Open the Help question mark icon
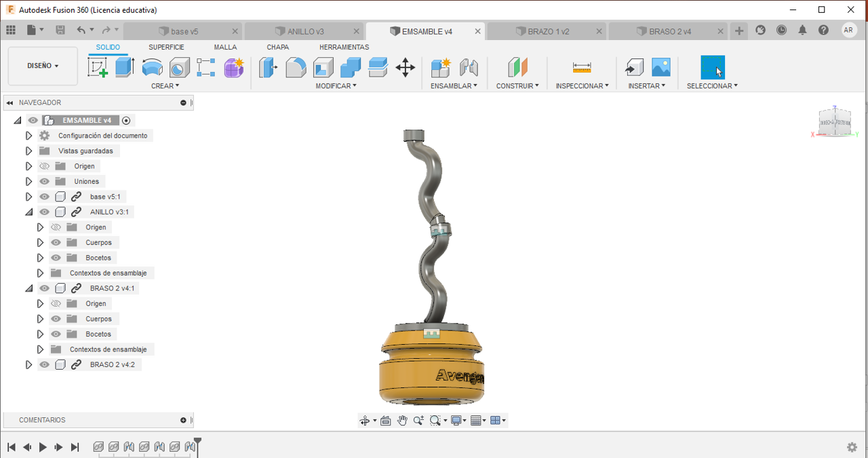 click(823, 30)
